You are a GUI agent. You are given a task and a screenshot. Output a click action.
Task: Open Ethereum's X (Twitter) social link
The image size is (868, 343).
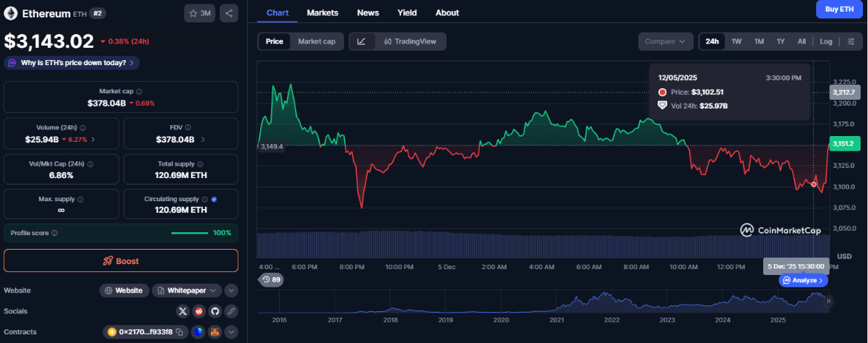pyautogui.click(x=183, y=311)
